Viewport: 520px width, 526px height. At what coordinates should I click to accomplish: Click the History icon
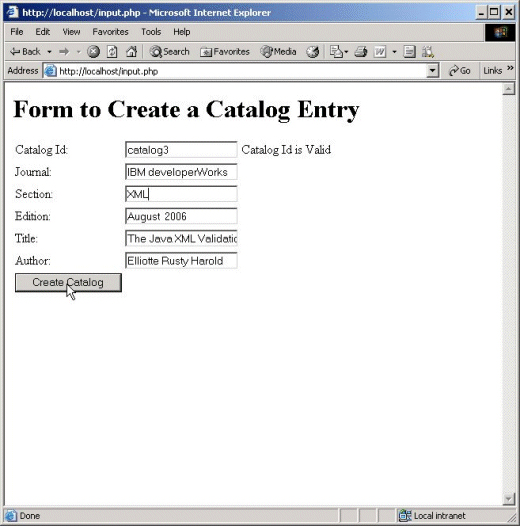tap(312, 52)
